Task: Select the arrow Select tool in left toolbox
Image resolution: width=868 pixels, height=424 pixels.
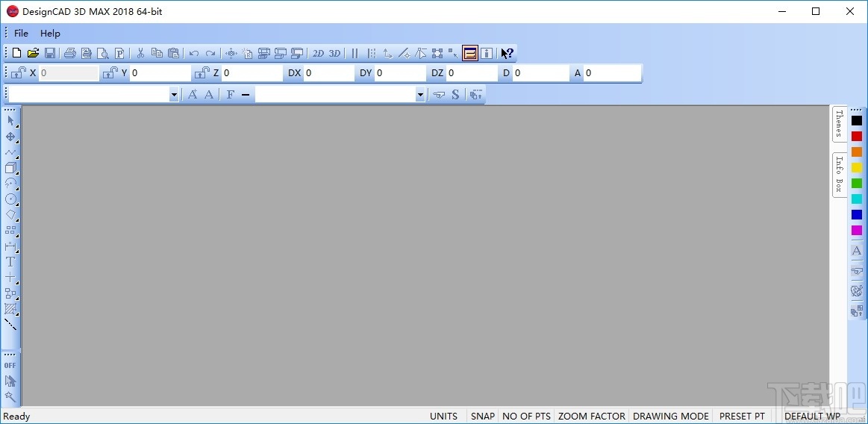Action: [x=10, y=121]
